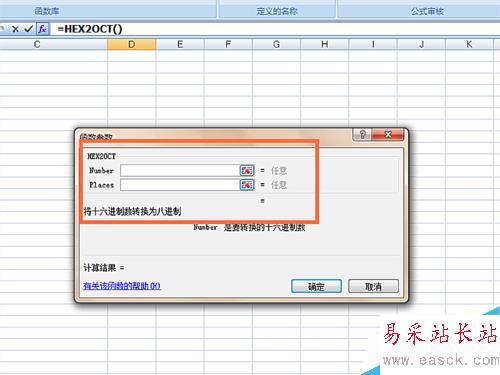Select column J header

421,44
